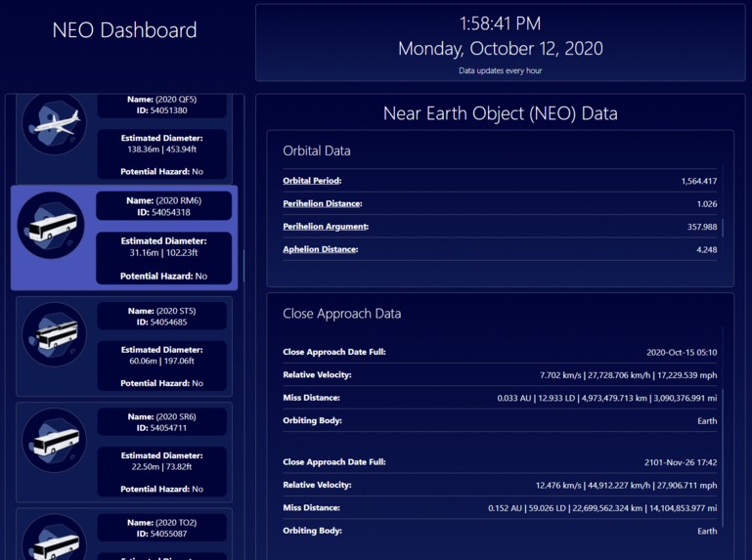Screen dimensions: 752x560
Task: Click the bus icon for 2020 TO2
Action: click(54, 538)
